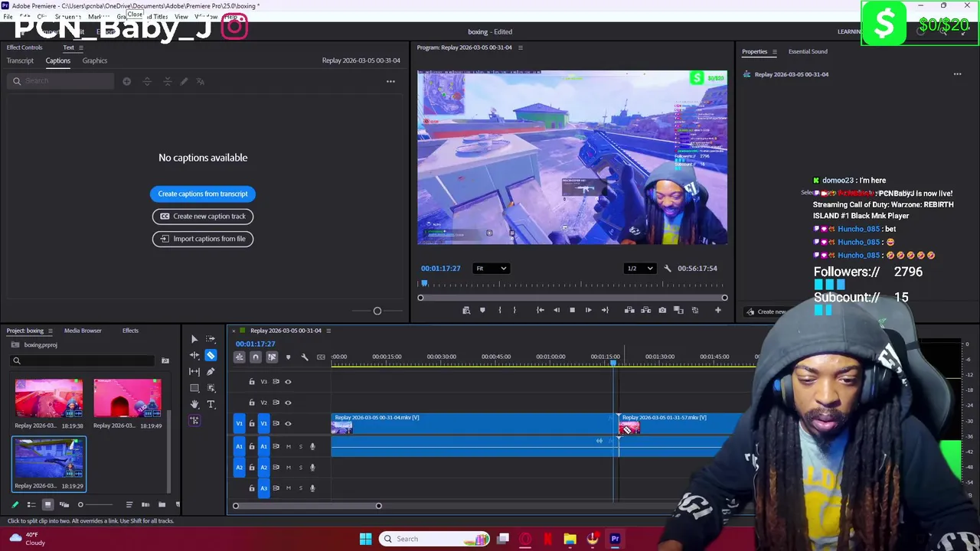980x551 pixels.
Task: Click the Windows Start button
Action: pyautogui.click(x=365, y=539)
